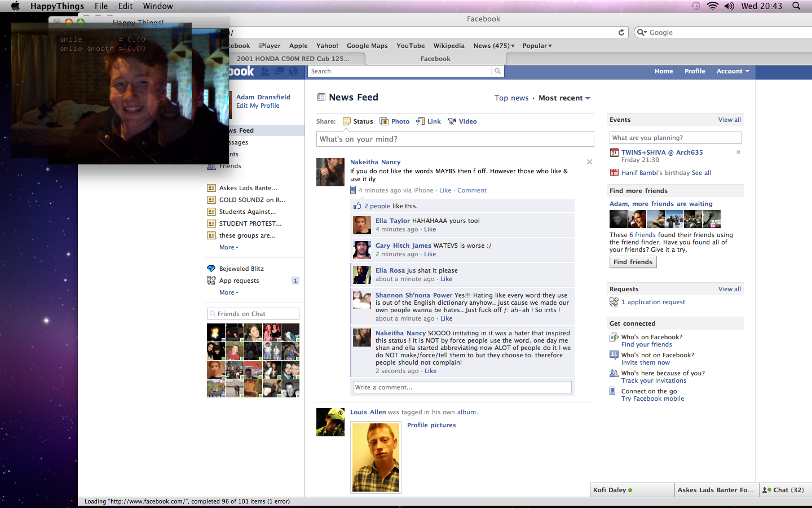Expand the News (475) bookmarks folder
This screenshot has width=812, height=508.
point(494,46)
